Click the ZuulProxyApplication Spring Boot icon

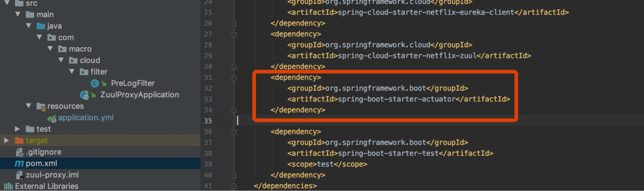85,95
